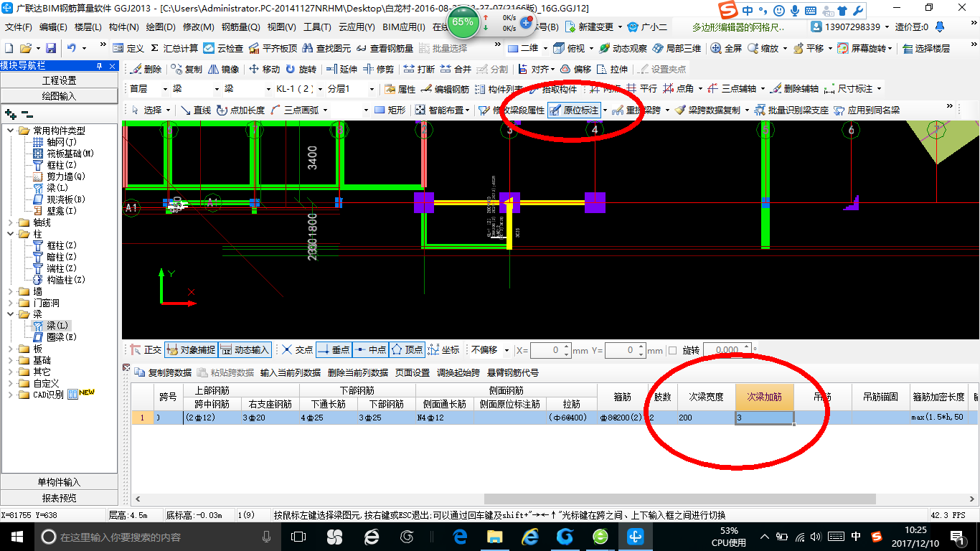Select 矩形 rectangle drawing tool

coord(390,110)
